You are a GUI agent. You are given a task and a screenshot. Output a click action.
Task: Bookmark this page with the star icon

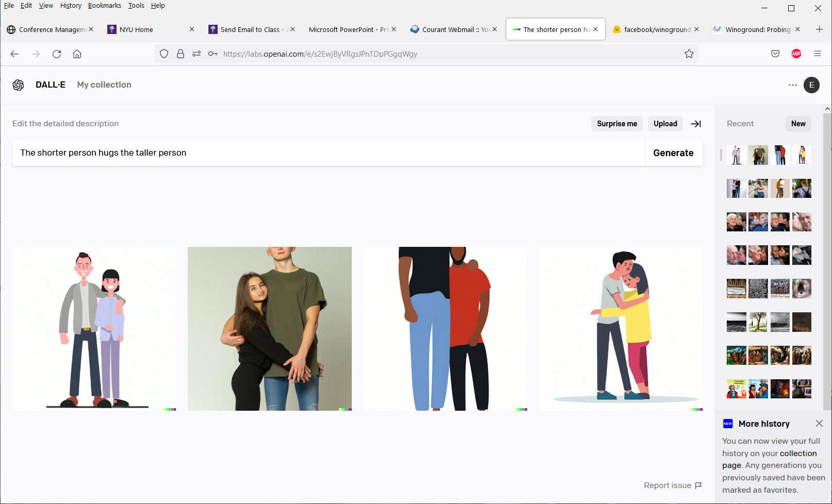pos(689,54)
